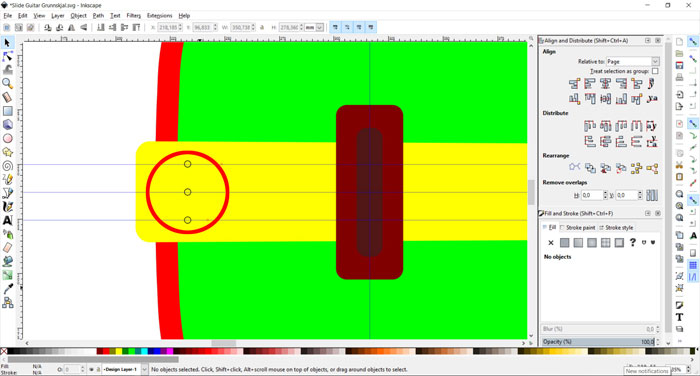Viewport: 700px width, 376px height.
Task: Click Unclump objects rearrange icon
Action: pyautogui.click(x=652, y=168)
